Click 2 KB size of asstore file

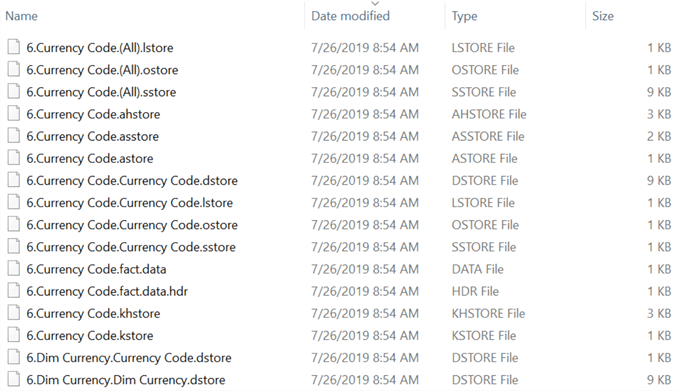point(659,136)
